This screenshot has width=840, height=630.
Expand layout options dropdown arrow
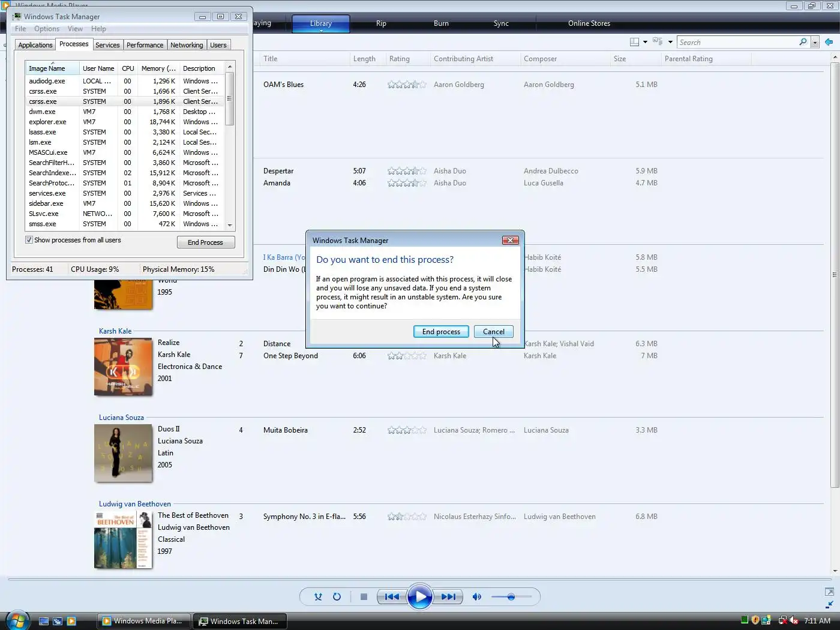click(x=645, y=42)
